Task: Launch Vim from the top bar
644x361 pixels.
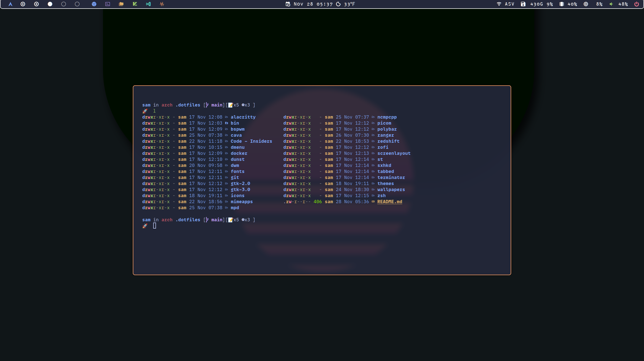Action: (135, 4)
